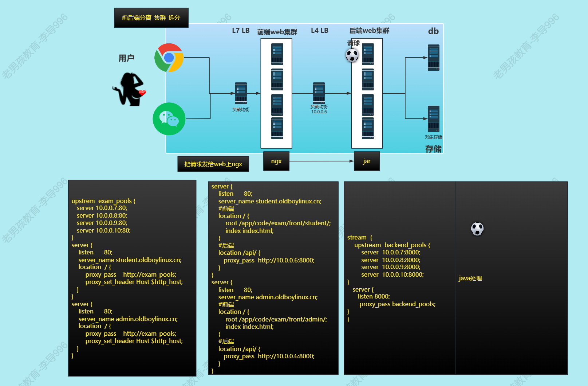Click the jar label box
Screen dimensions: 588x386
pos(367,161)
